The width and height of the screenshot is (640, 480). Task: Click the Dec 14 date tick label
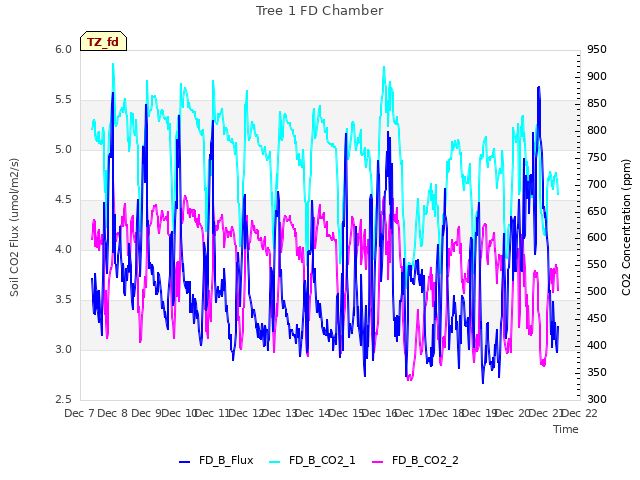click(x=313, y=413)
